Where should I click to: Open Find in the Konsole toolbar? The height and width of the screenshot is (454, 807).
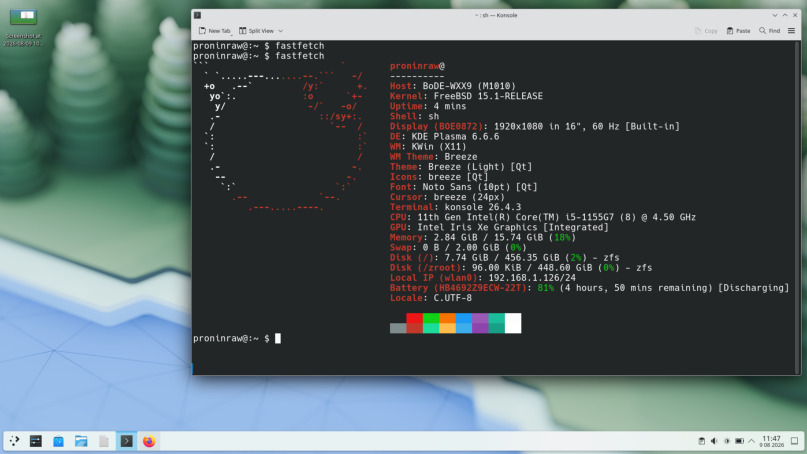click(769, 31)
